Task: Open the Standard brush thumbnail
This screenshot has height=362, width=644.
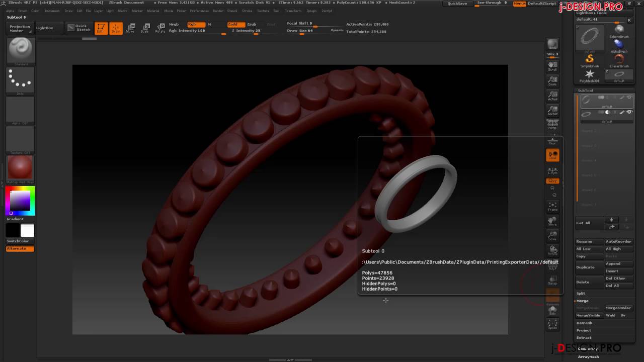Action: (21, 52)
